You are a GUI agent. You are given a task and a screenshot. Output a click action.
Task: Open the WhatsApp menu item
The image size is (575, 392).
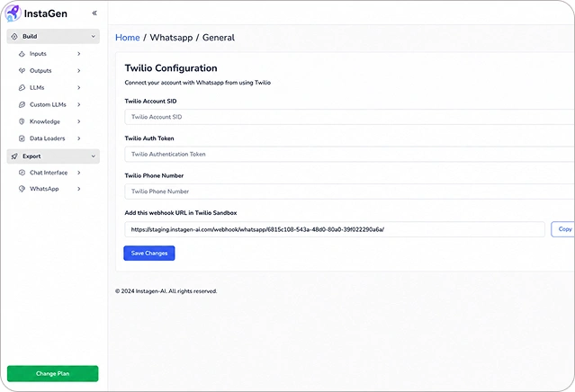point(49,189)
